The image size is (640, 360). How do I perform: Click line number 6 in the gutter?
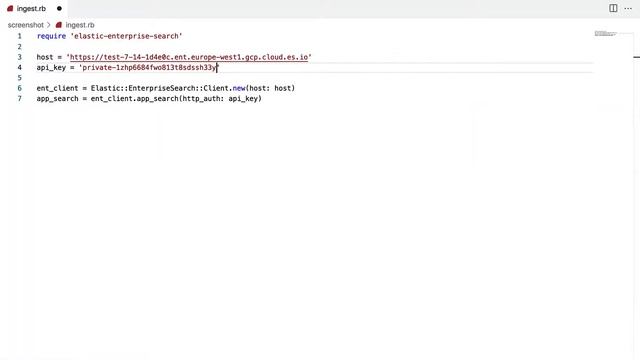coord(19,88)
